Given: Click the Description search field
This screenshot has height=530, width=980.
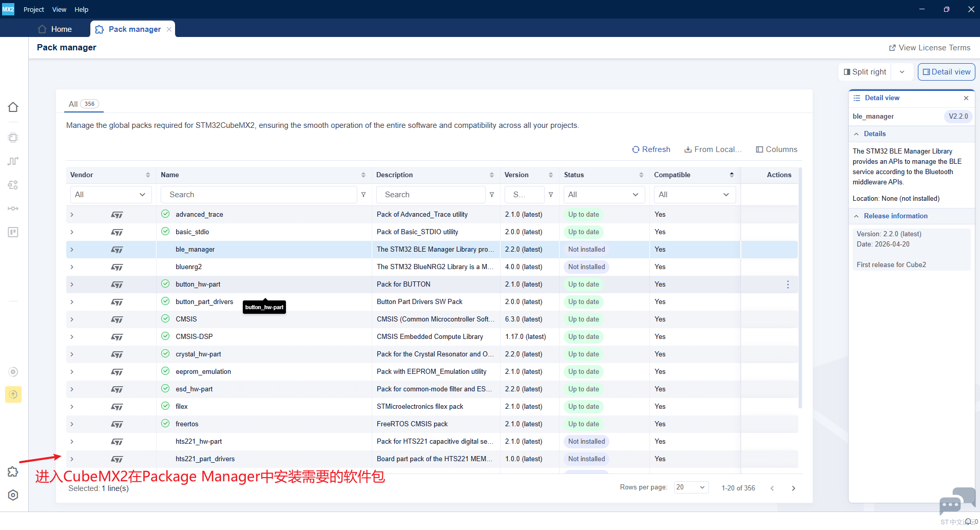Looking at the screenshot, I should click(x=431, y=195).
